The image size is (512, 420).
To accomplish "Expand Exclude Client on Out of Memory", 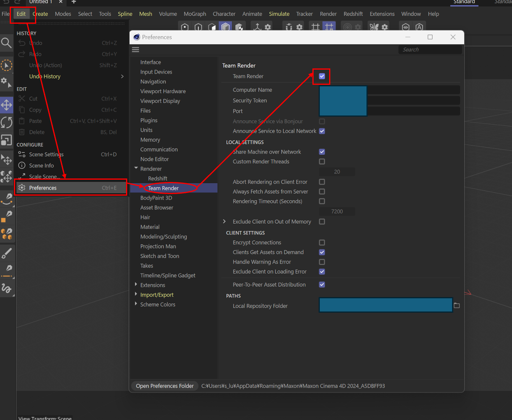I will [x=224, y=221].
